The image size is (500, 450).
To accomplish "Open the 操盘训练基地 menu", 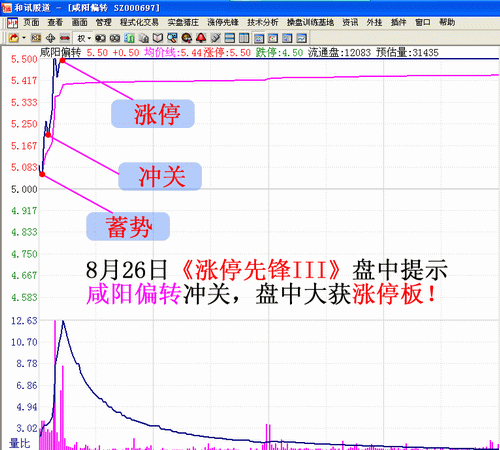I will 310,22.
